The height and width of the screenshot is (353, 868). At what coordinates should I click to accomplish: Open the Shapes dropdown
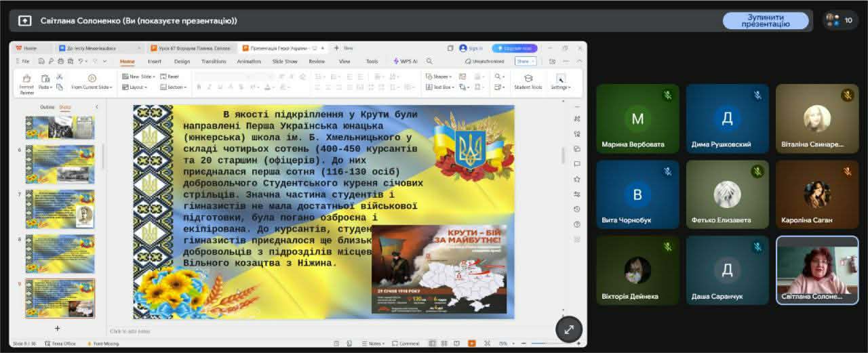click(x=439, y=77)
